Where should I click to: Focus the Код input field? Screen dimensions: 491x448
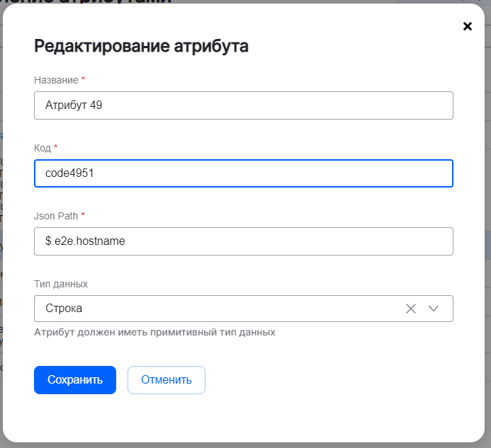(243, 173)
